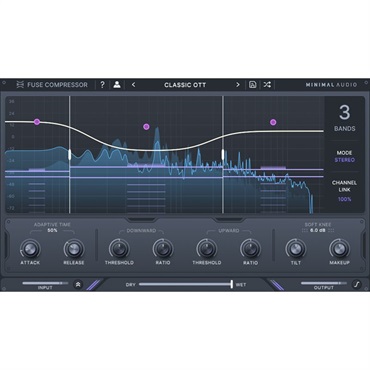Select the mid band purple node
This screenshot has height=370, width=370.
[146, 126]
